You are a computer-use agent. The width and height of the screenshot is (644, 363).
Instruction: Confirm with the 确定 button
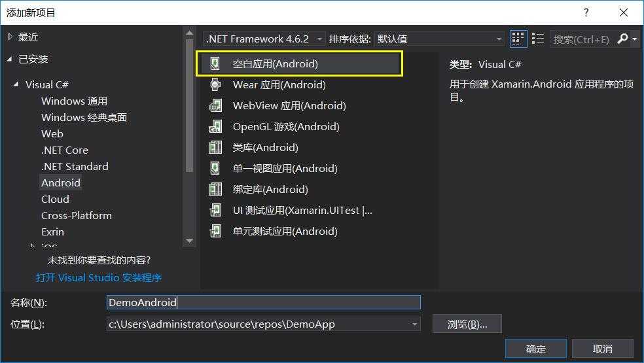tap(536, 349)
